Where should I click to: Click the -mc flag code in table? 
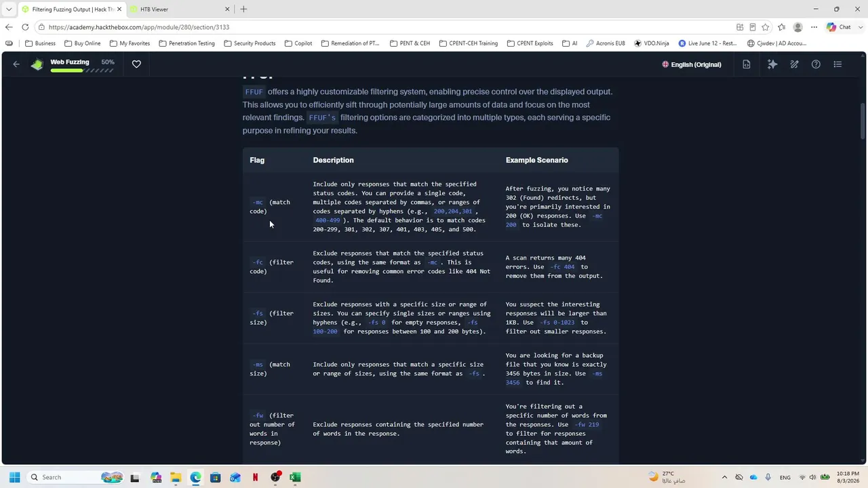click(x=258, y=202)
